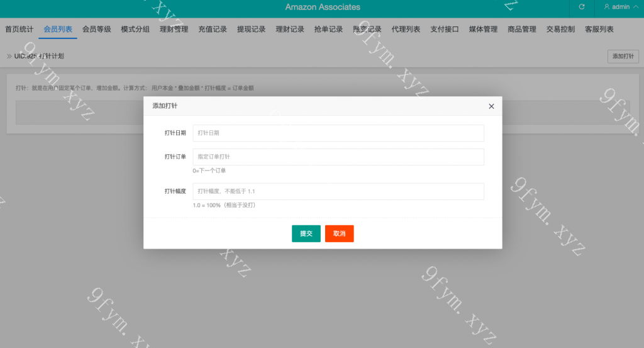
Task: Focus the 打针幅度 input field
Action: [338, 191]
